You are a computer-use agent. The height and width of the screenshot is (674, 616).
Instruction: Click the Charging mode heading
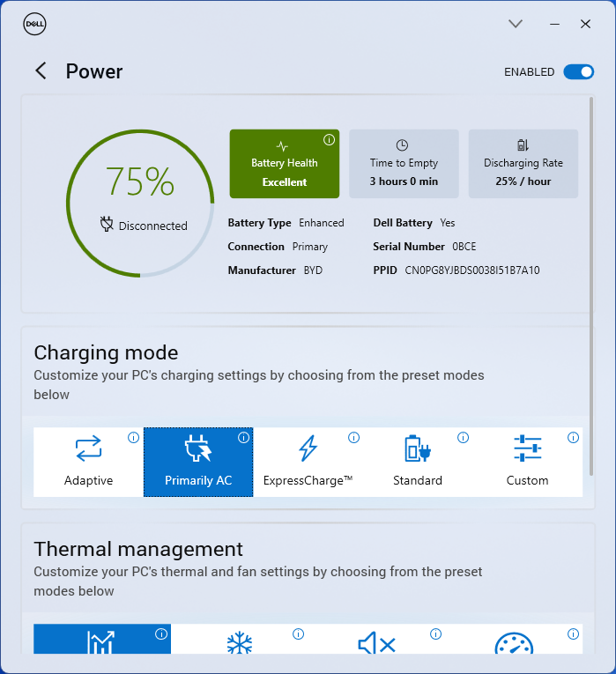click(106, 353)
